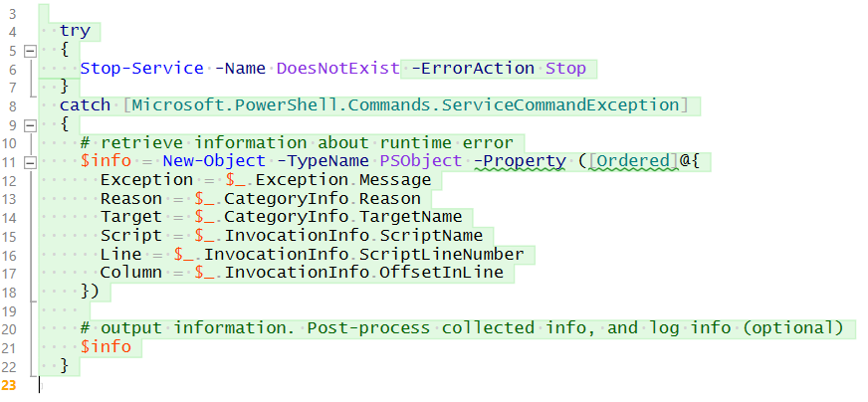Click line number 12 in the gutter
Screen dimensions: 868x402
click(10, 180)
